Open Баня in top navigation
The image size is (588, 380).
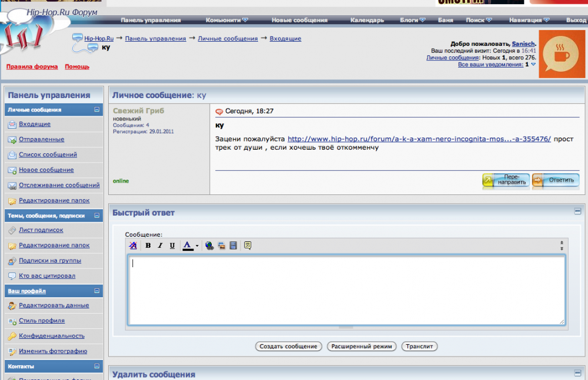coord(446,20)
